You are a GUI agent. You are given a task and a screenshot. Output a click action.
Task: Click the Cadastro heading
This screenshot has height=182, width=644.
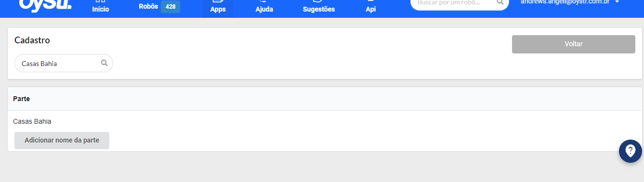pyautogui.click(x=32, y=40)
